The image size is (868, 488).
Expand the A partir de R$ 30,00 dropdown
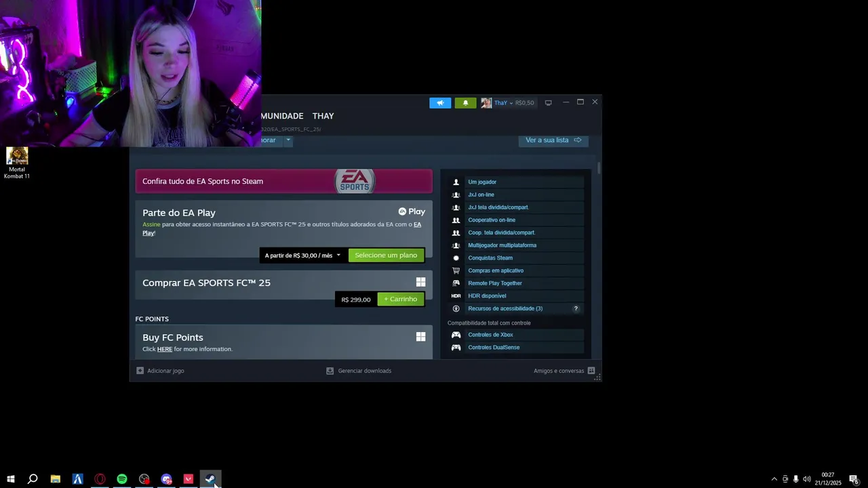(303, 256)
